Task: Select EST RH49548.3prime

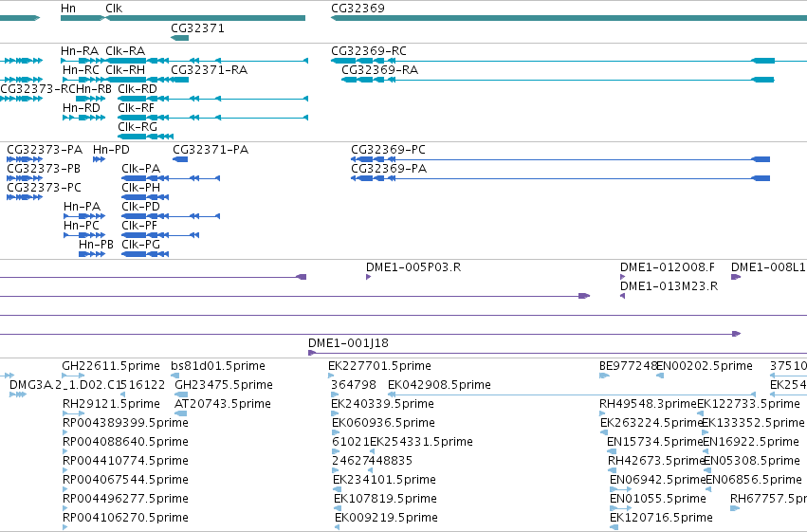Action: [648, 404]
